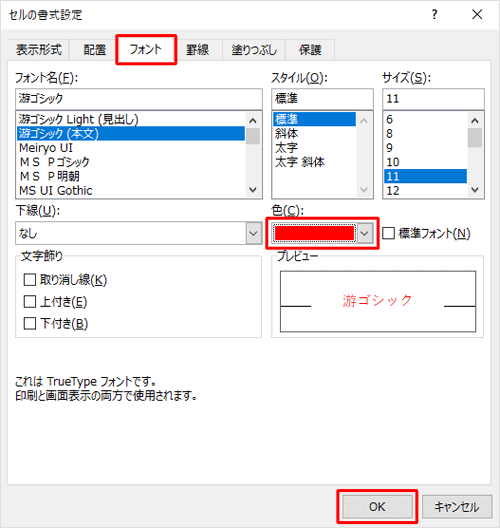Click font list scroll up arrow
Screen dimensions: 500x528
(253, 120)
